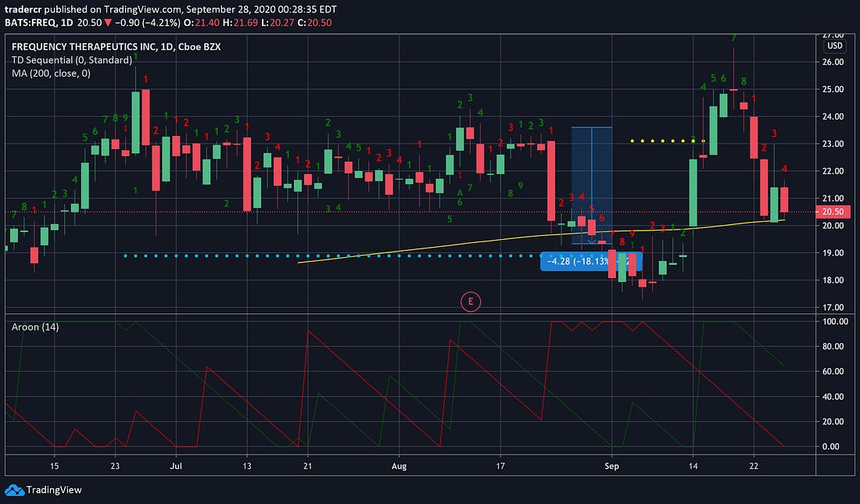Screen dimensions: 860x504
Task: Click the Sep date label
Action: [x=611, y=466]
